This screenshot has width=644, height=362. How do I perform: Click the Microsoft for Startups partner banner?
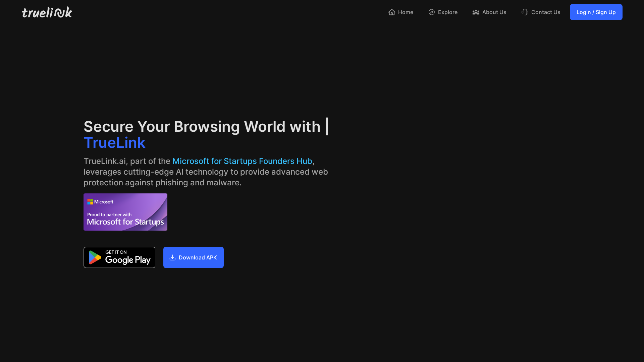(x=125, y=212)
